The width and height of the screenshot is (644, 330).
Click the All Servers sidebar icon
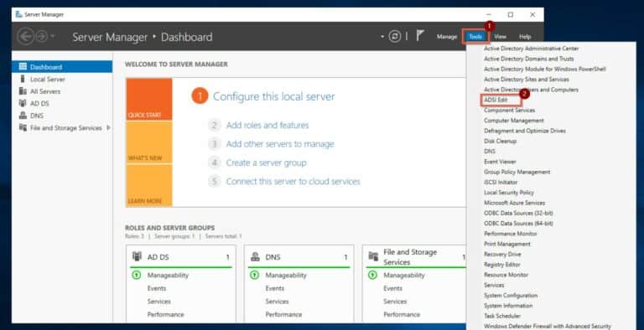coord(23,91)
